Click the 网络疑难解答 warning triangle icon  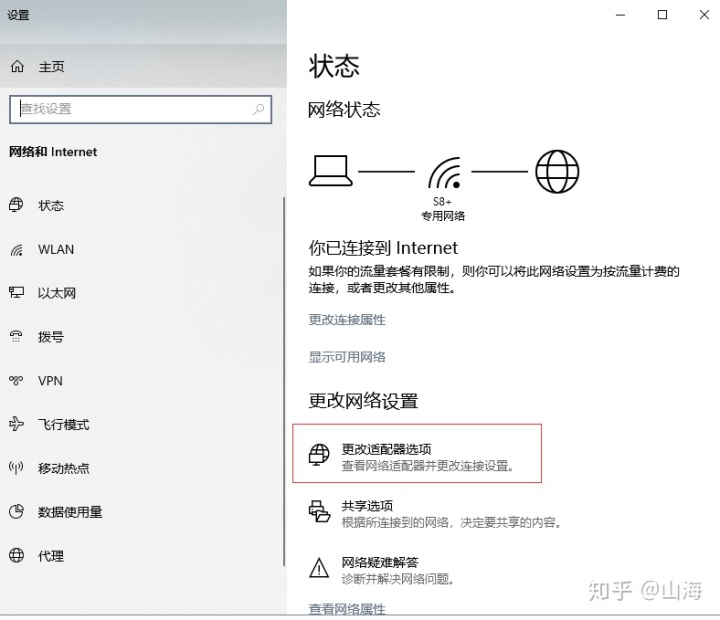coord(319,568)
